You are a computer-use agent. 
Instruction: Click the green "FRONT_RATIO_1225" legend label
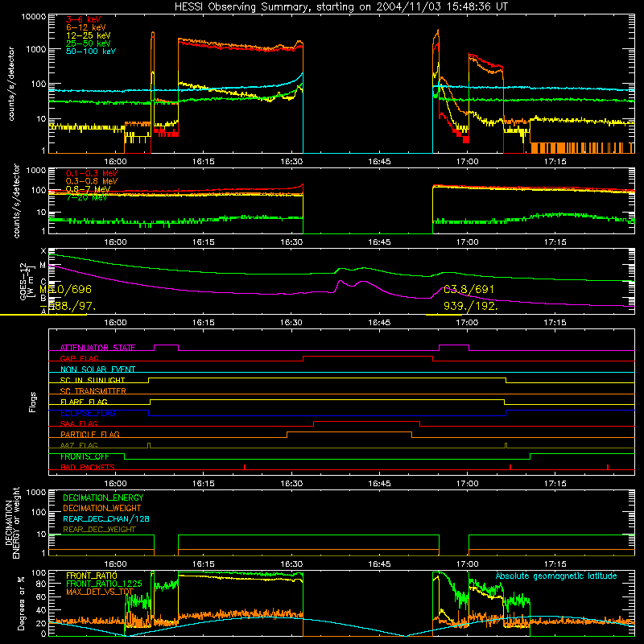pyautogui.click(x=104, y=584)
